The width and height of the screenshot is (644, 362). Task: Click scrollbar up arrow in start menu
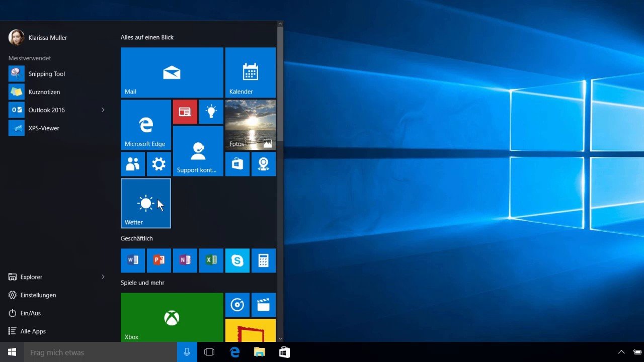click(280, 24)
